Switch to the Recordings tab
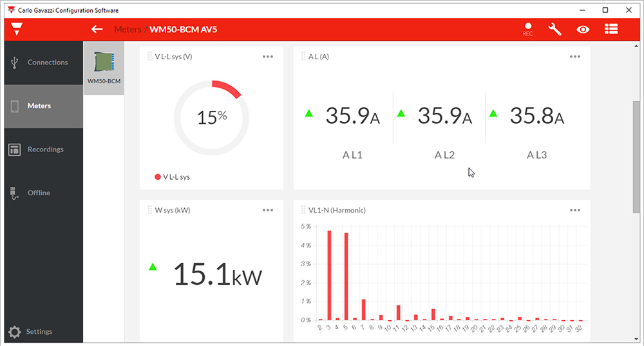 pos(44,149)
